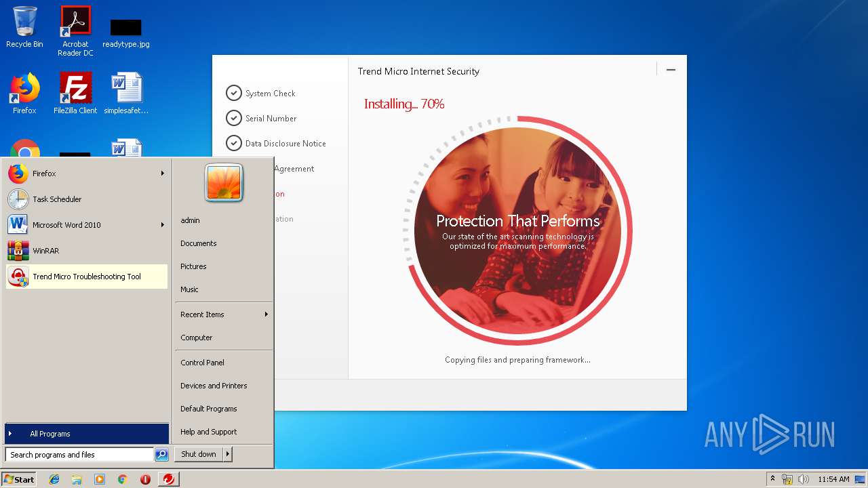Image resolution: width=868 pixels, height=488 pixels.
Task: Launch Task Scheduler from Start menu
Action: coord(86,199)
